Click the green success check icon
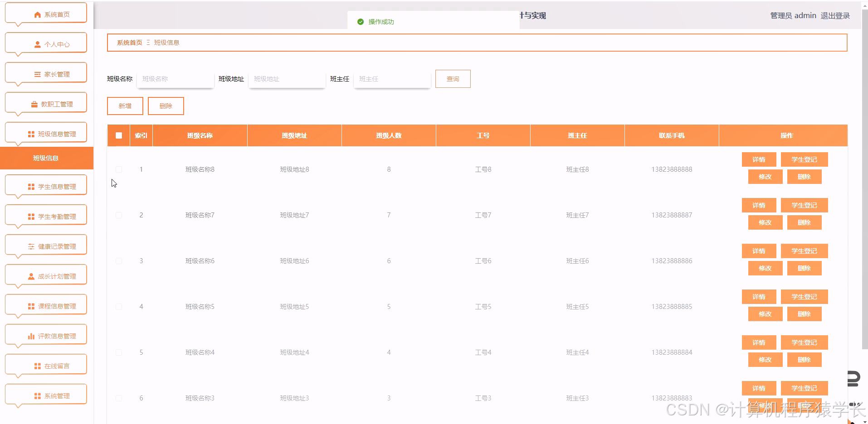Screen dimensions: 868x424 click(x=361, y=22)
